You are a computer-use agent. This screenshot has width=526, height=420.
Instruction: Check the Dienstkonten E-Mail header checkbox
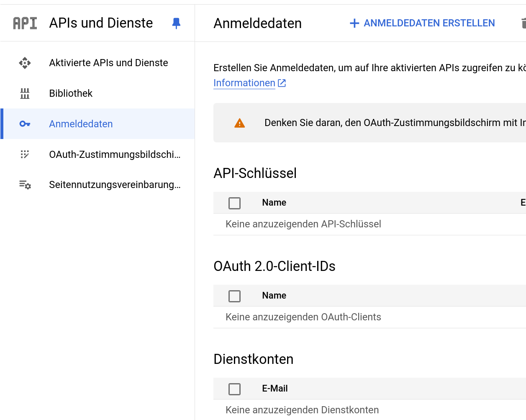tap(234, 389)
